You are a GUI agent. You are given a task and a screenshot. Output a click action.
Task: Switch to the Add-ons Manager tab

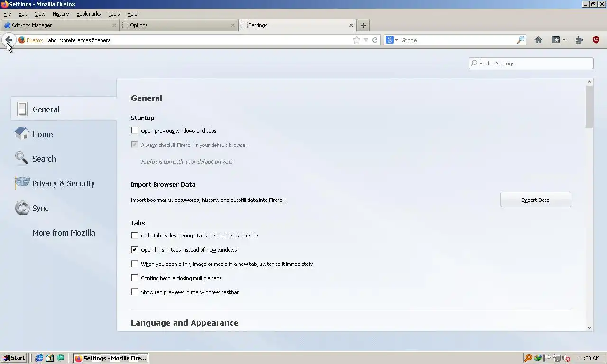click(x=59, y=25)
